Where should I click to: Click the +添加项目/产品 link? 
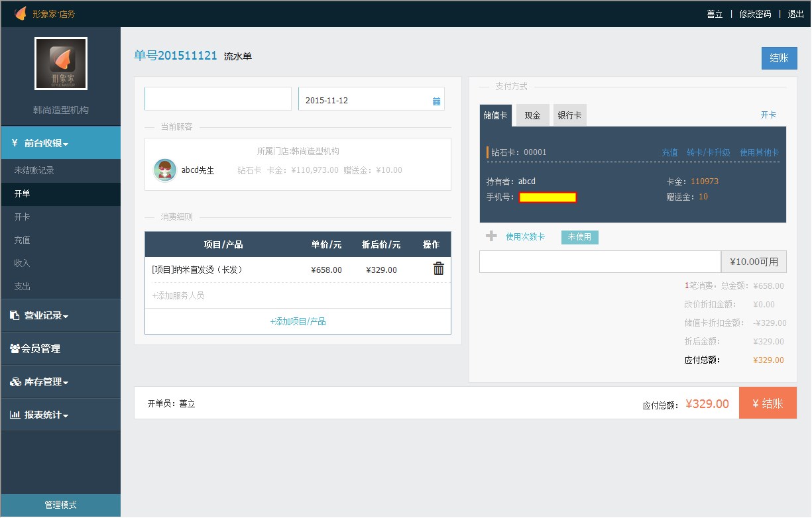(x=298, y=321)
